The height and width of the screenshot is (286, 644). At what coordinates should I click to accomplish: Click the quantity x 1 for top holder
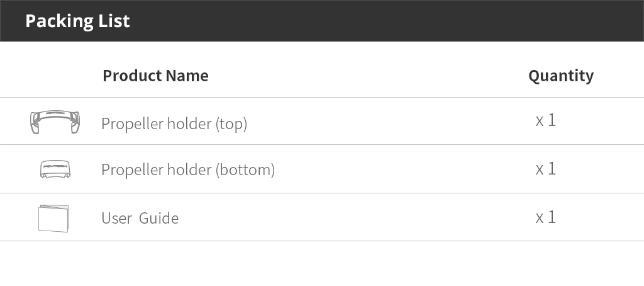pyautogui.click(x=545, y=120)
